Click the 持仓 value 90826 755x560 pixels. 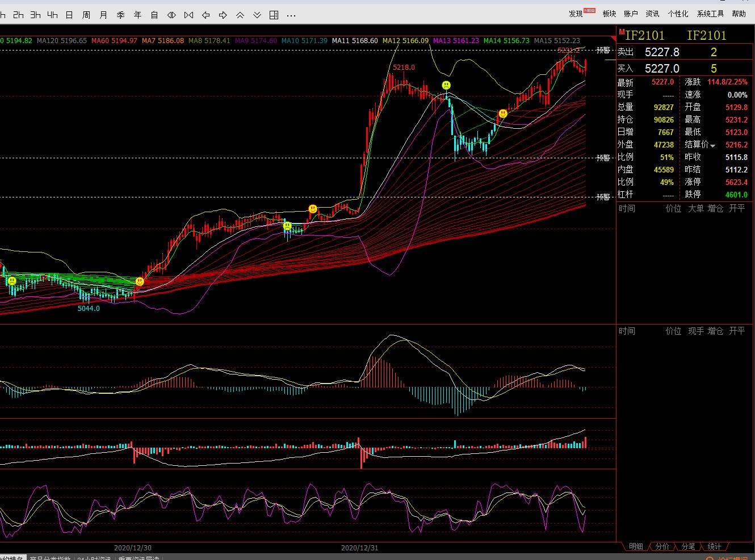(664, 120)
